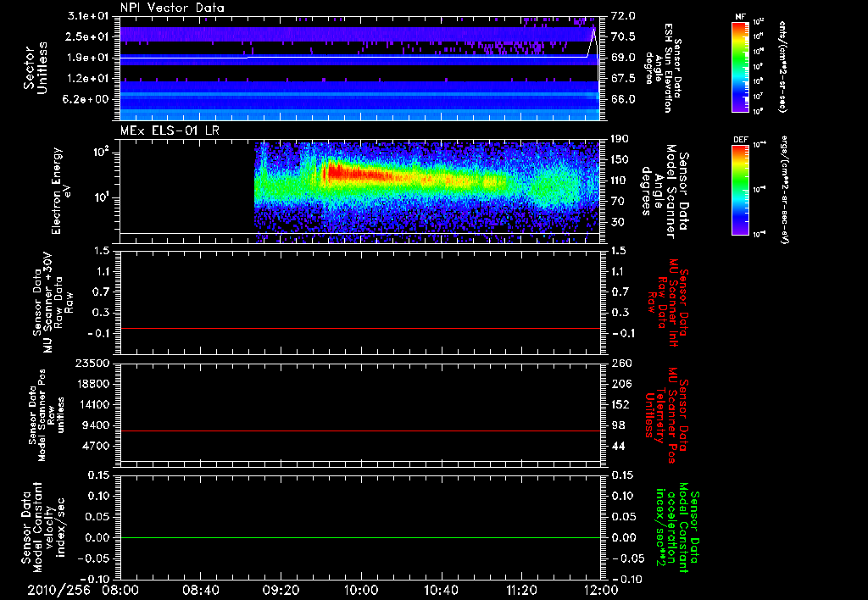The width and height of the screenshot is (868, 600).
Task: Click the 'ESH Sun Elevation Angle' axis label
Action: click(665, 68)
